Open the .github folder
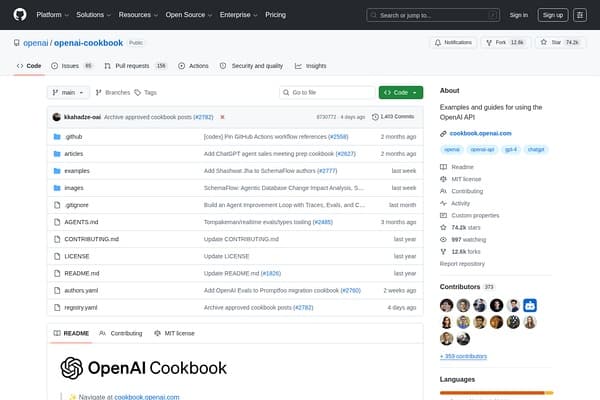Screen dimensions: 600x400 pyautogui.click(x=73, y=137)
